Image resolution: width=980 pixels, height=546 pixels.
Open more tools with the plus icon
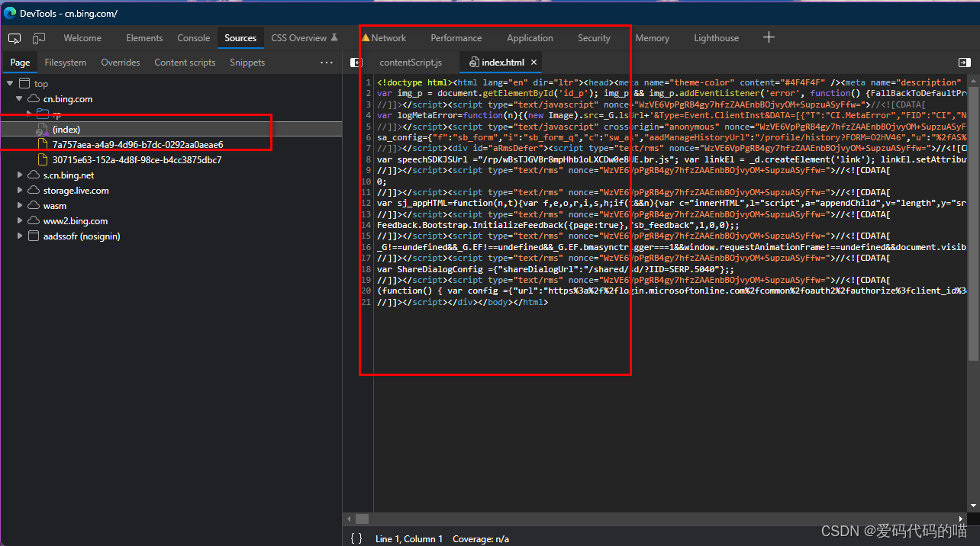coord(769,37)
